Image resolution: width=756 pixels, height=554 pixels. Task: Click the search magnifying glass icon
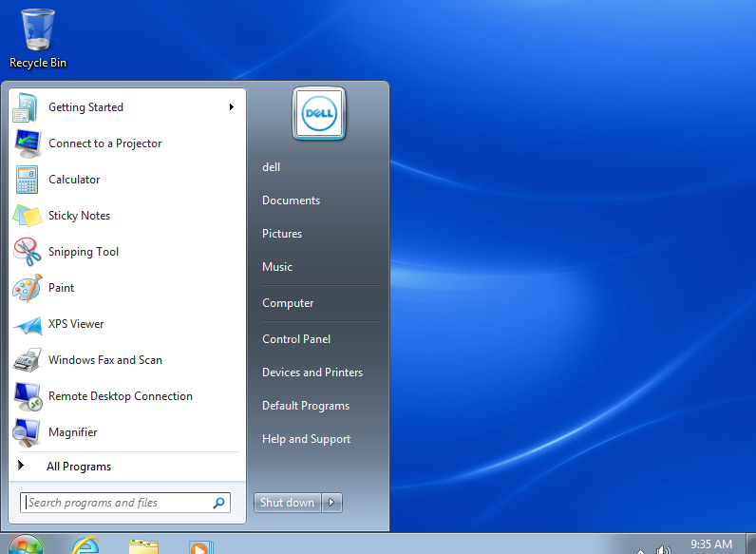(x=218, y=503)
